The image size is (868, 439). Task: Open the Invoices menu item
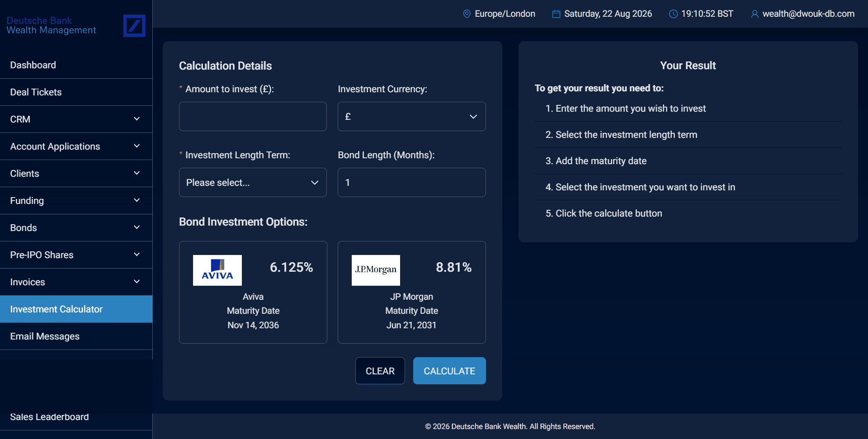[76, 282]
